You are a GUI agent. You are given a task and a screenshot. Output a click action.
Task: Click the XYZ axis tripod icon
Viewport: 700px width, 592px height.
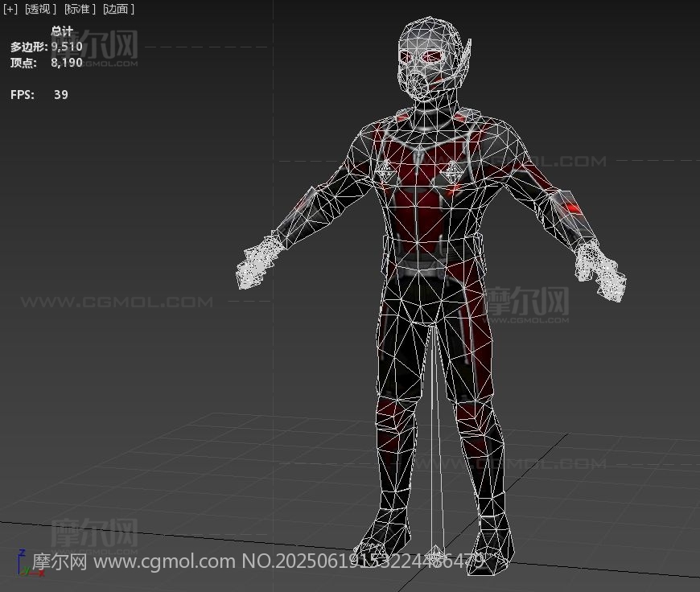point(30,563)
